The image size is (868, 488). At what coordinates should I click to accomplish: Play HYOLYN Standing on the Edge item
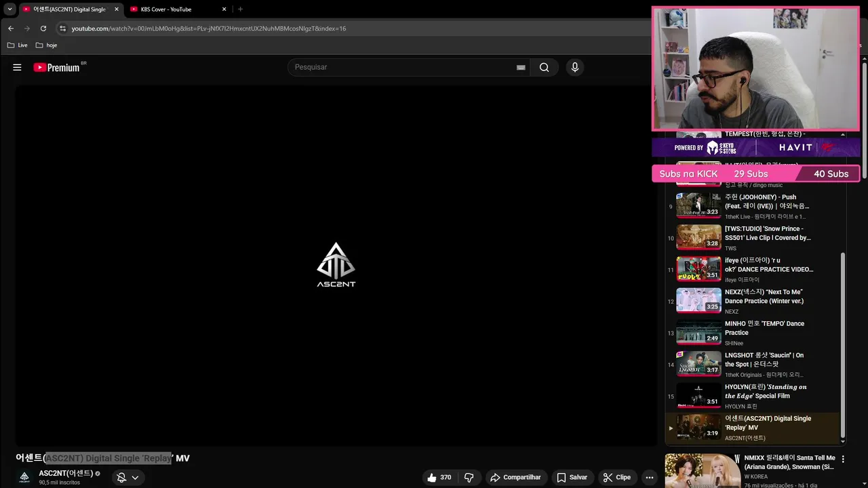(x=753, y=396)
